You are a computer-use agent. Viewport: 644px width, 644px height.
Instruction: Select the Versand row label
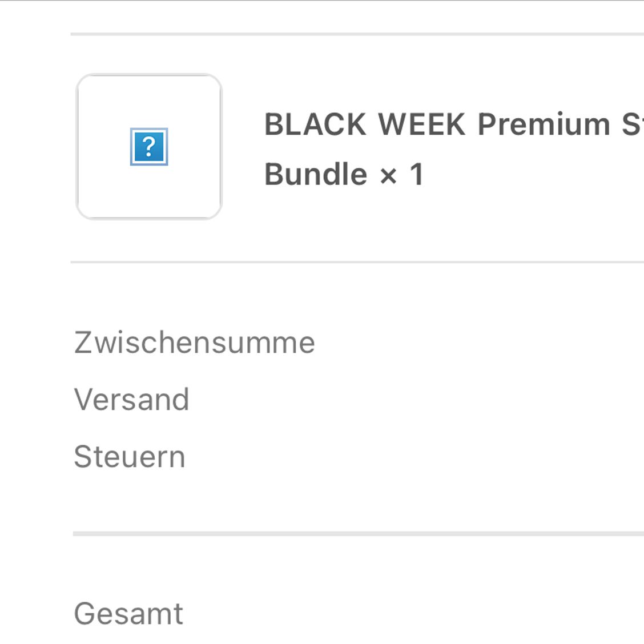click(131, 399)
